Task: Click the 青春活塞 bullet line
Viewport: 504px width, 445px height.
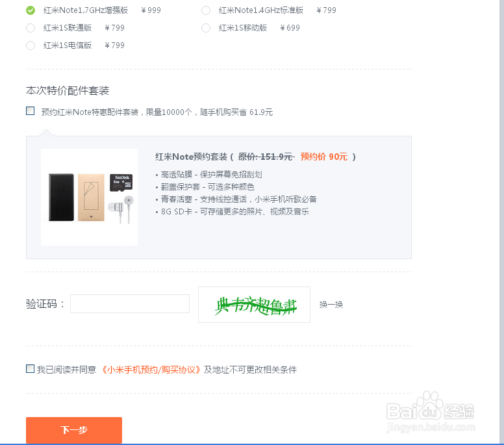Action: click(236, 199)
